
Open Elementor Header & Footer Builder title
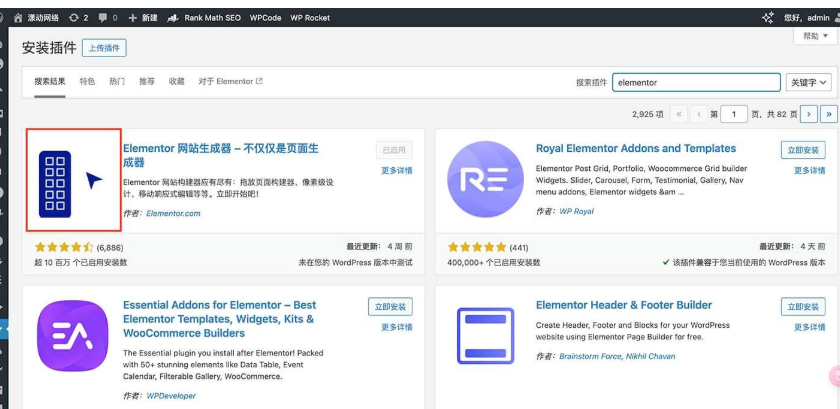pyautogui.click(x=624, y=305)
